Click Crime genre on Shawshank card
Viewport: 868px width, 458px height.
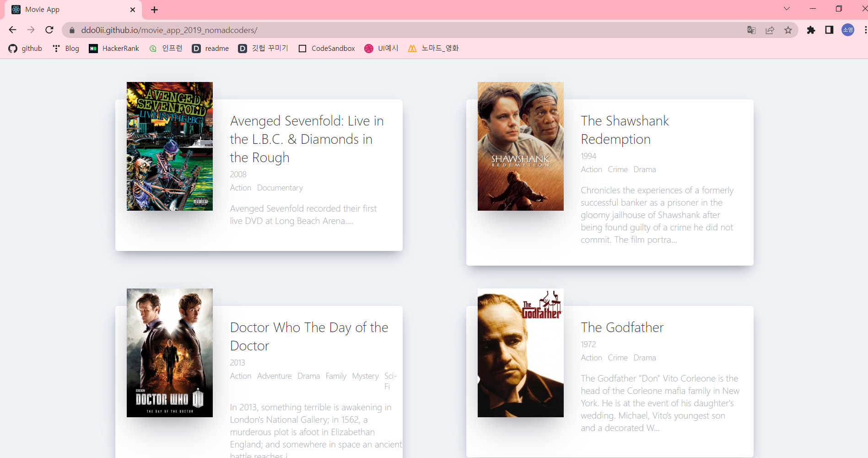point(618,169)
